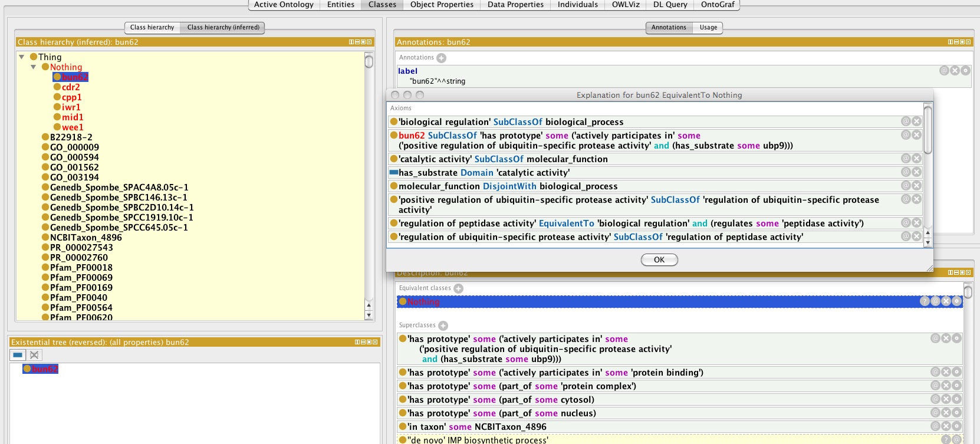Toggle the crossed-out button in Existential tree
Viewport: 980px width, 444px height.
pos(34,355)
